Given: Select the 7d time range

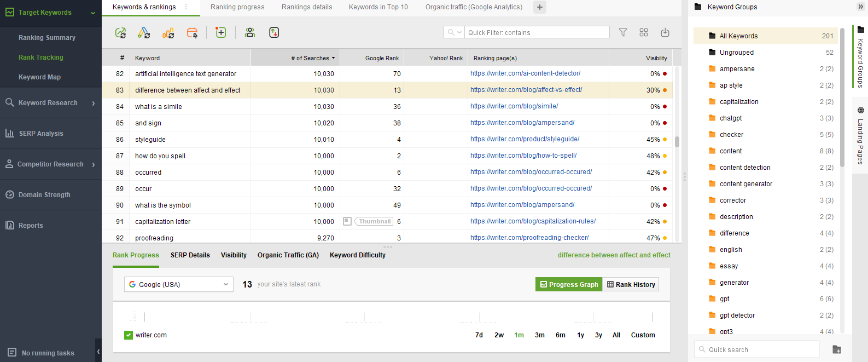Looking at the screenshot, I should 479,335.
